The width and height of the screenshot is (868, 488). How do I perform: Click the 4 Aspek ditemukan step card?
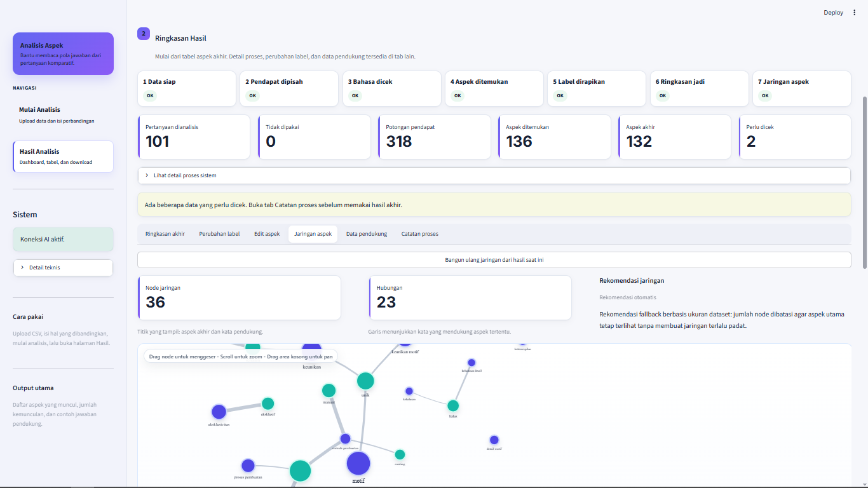pyautogui.click(x=494, y=88)
